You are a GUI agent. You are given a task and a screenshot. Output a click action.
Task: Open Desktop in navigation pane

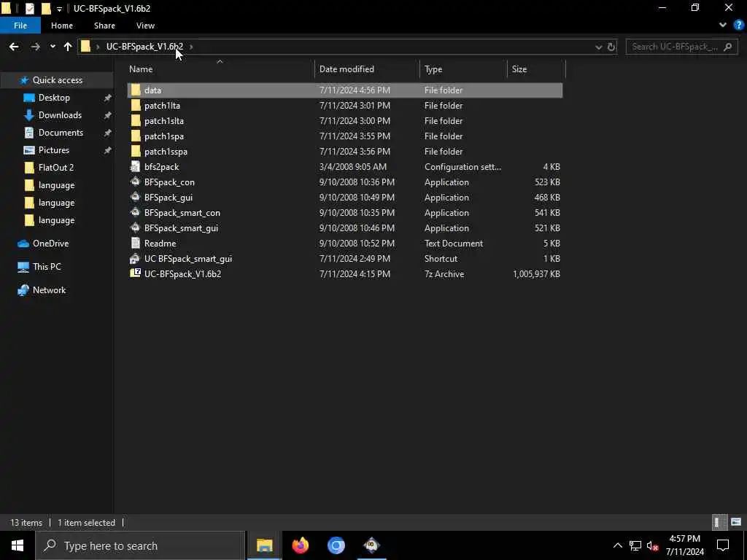pyautogui.click(x=54, y=98)
